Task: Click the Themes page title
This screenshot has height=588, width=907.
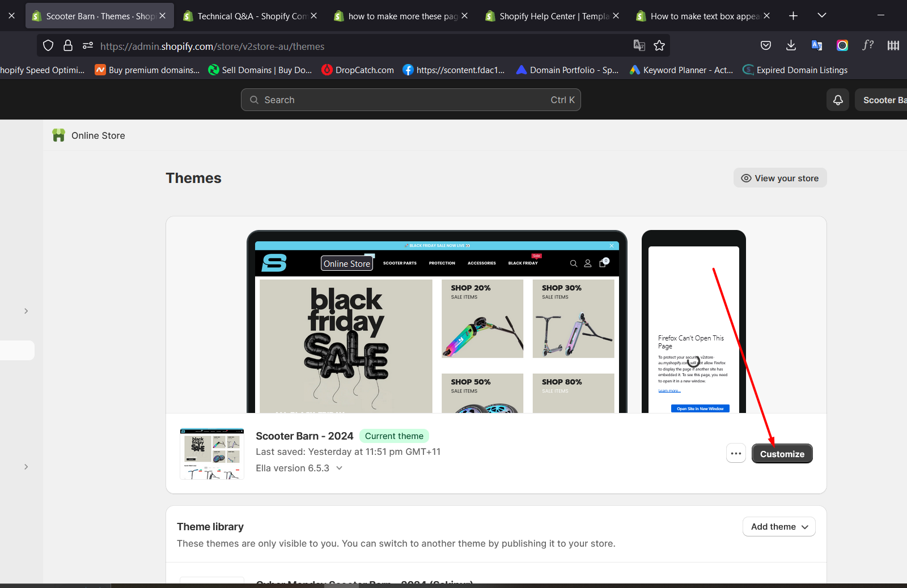Action: [193, 178]
